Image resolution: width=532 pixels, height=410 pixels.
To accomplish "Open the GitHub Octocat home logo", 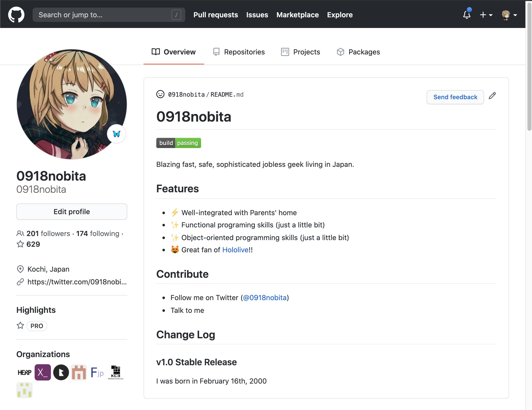I will 16,15.
